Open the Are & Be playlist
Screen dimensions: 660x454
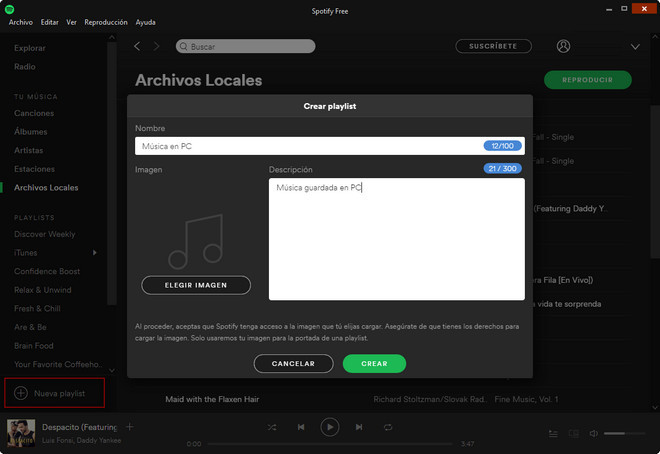(30, 327)
